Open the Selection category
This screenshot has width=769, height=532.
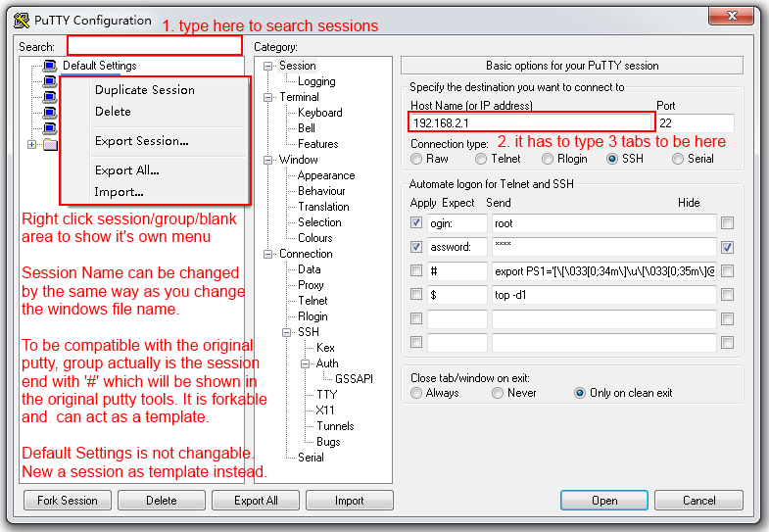[319, 222]
